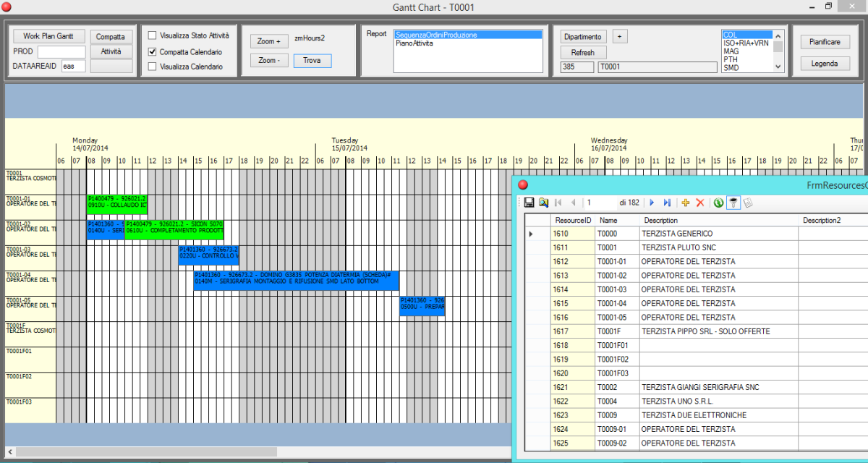
Task: Click the Dipartimento button
Action: [x=584, y=36]
